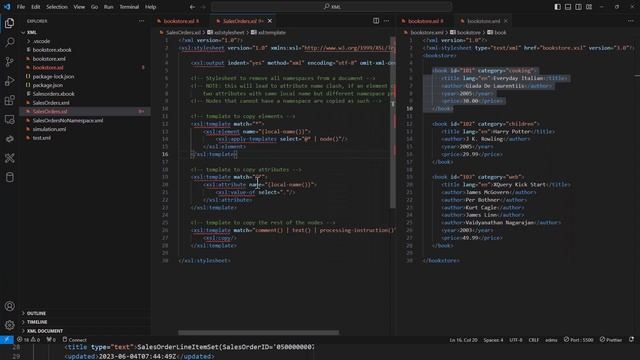This screenshot has width=640, height=360.
Task: Close the SalesOrders.xsl tab
Action: (270, 21)
